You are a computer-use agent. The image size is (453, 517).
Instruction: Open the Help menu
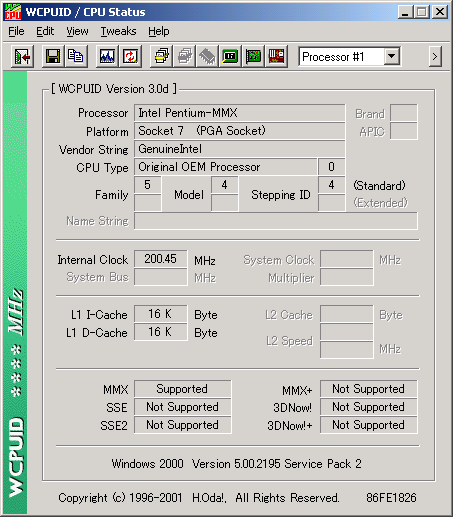coord(159,31)
